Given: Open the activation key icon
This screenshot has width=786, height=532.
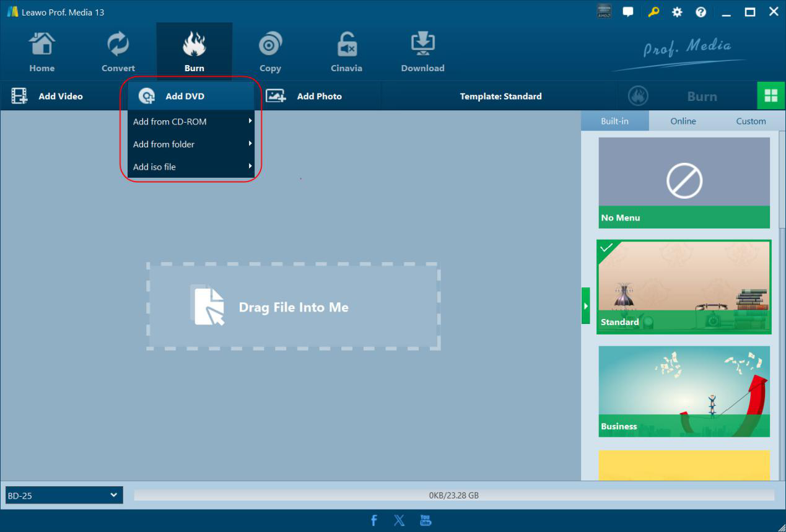Looking at the screenshot, I should coord(653,11).
